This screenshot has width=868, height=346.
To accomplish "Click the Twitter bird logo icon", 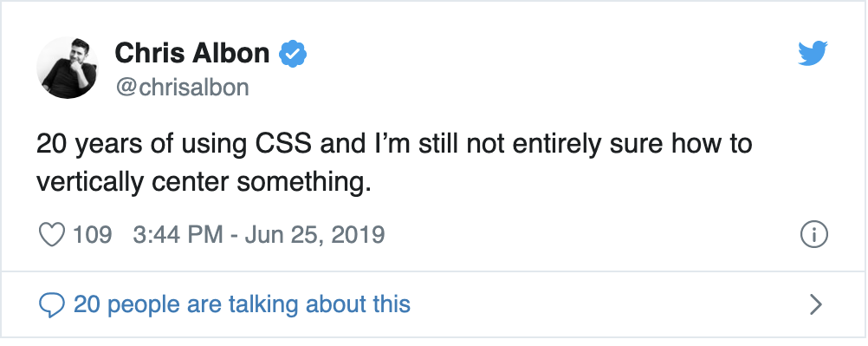I will [x=813, y=53].
